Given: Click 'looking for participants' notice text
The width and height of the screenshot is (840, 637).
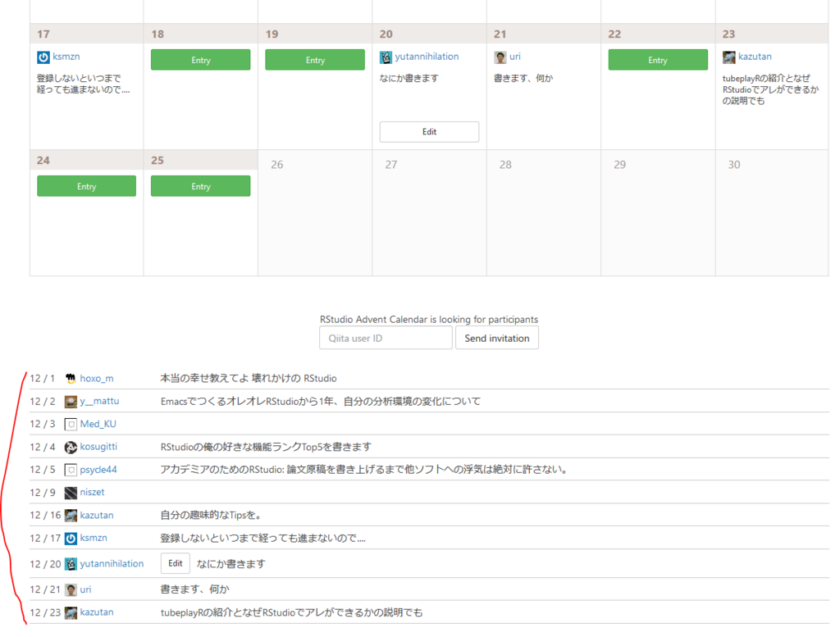Looking at the screenshot, I should click(429, 320).
